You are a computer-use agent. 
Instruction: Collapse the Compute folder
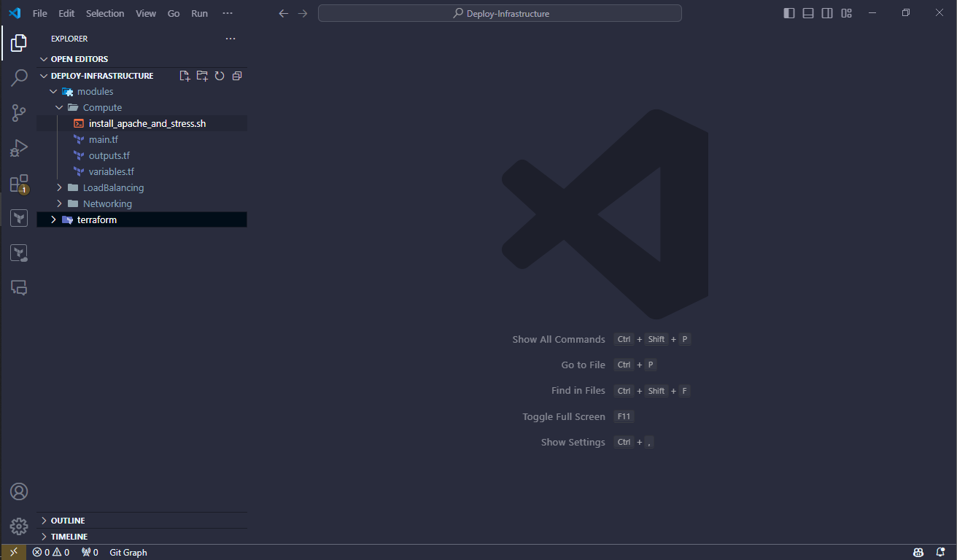(142, 108)
